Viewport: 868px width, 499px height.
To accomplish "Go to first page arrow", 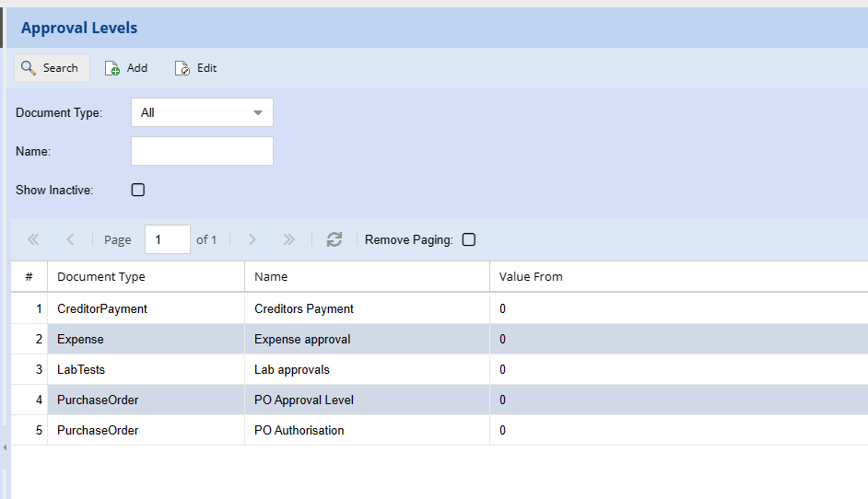I will (34, 239).
